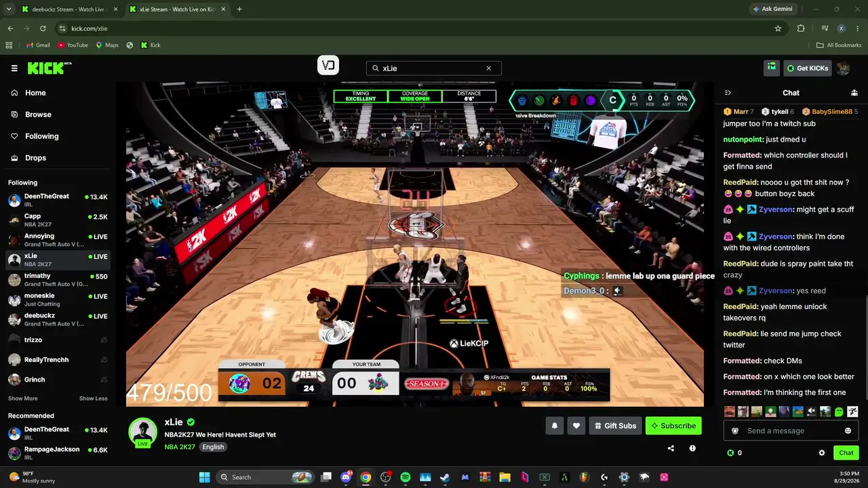868x488 pixels.
Task: Toggle stream notifications bell
Action: point(554,426)
